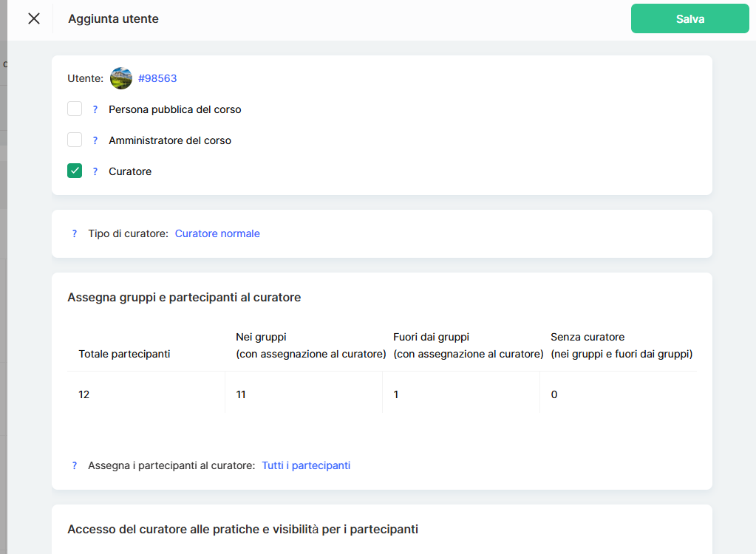Click the user avatar thumbnail
The image size is (756, 554).
121,78
